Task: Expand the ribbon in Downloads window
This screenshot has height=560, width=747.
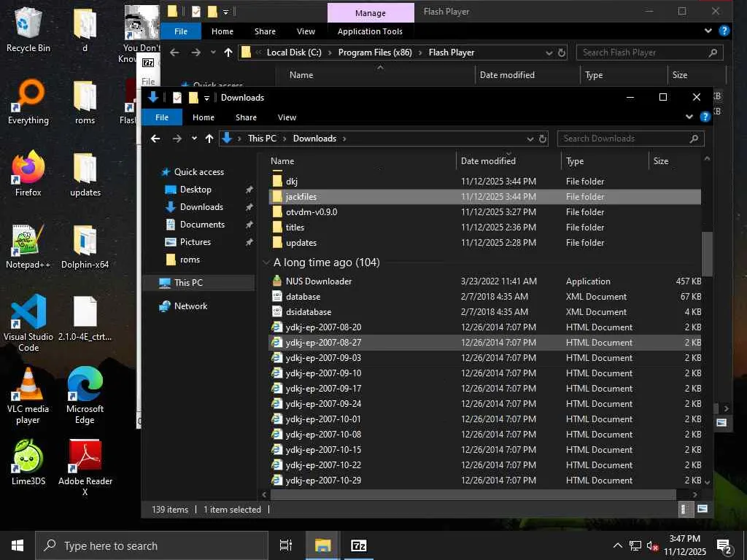Action: tap(689, 117)
